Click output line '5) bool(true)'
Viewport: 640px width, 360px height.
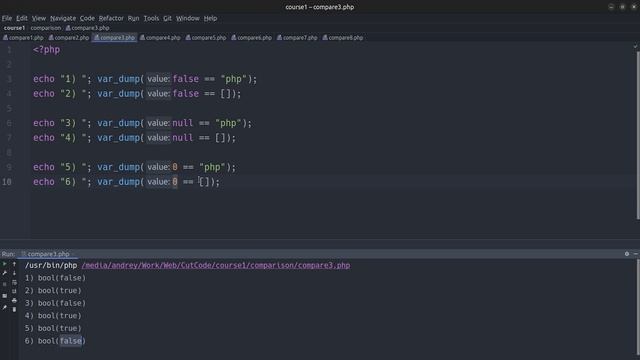click(53, 329)
